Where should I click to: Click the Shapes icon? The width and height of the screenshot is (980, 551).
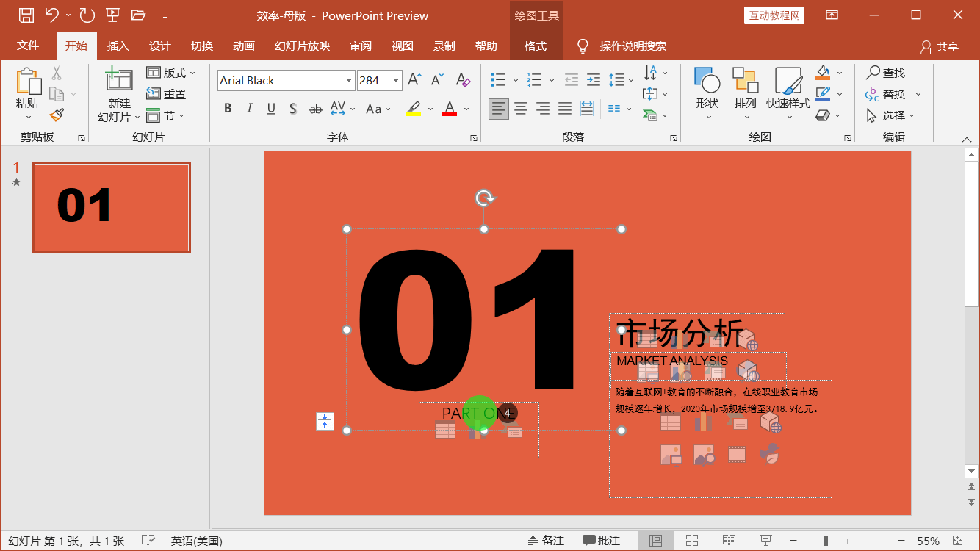[x=707, y=79]
